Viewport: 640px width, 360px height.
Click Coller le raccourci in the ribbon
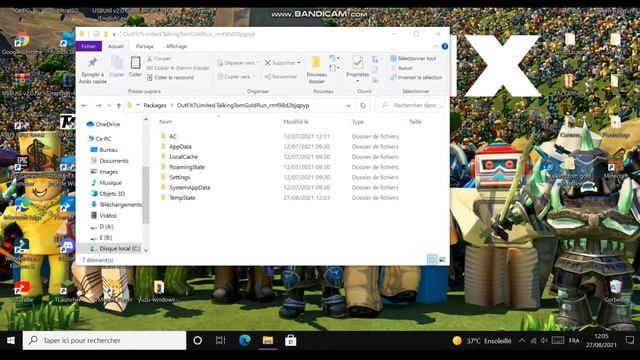click(170, 78)
